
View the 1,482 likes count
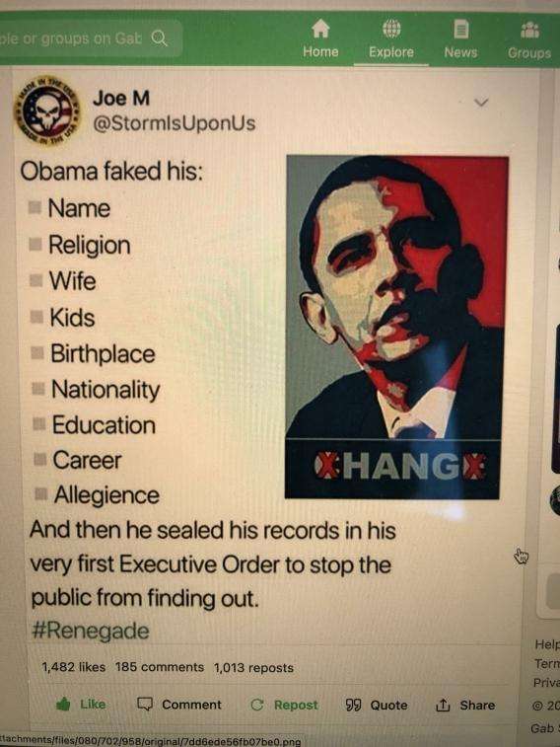(74, 666)
